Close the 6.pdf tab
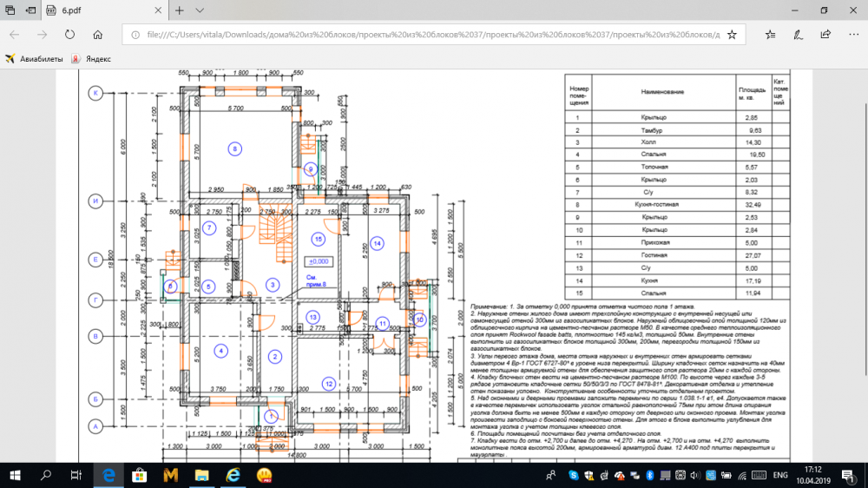Image resolution: width=868 pixels, height=488 pixels. (157, 10)
